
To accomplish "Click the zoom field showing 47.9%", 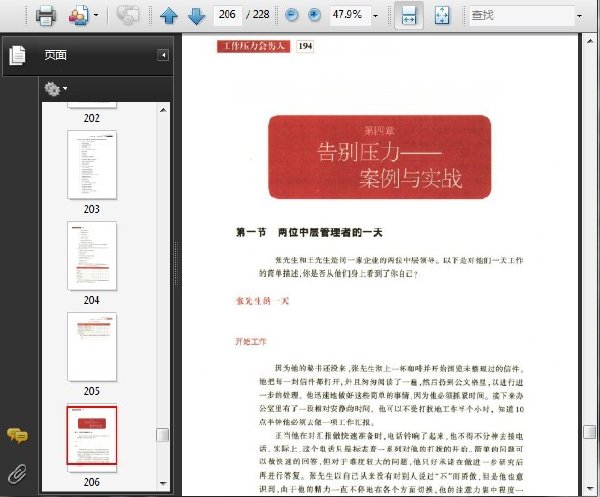I will 349,15.
